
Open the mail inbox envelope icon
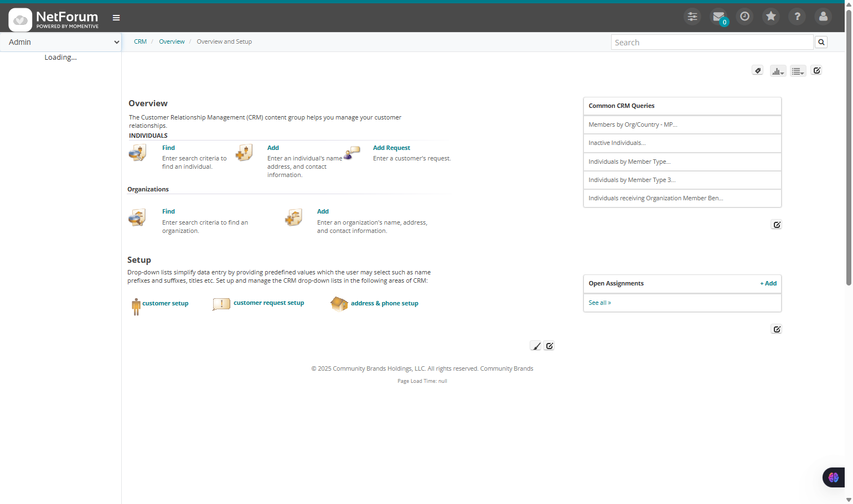point(718,17)
